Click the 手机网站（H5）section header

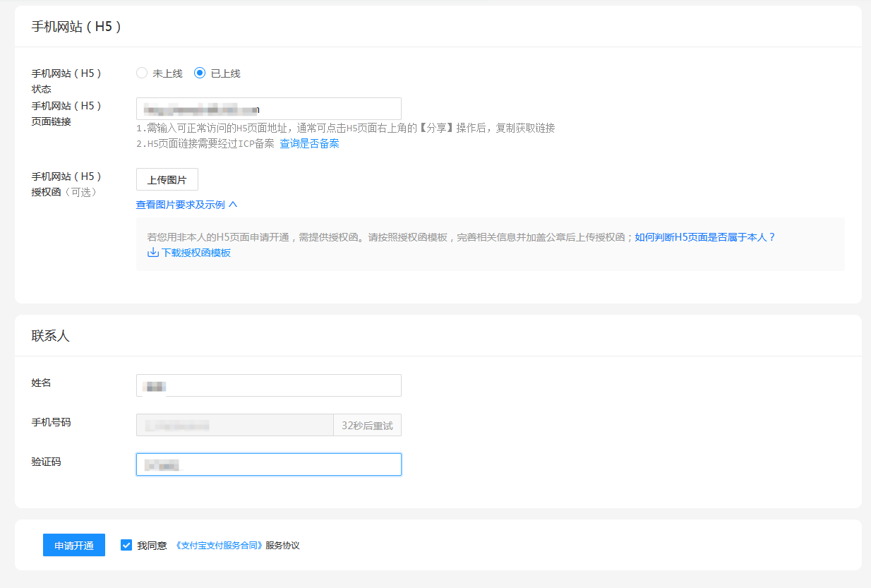77,27
